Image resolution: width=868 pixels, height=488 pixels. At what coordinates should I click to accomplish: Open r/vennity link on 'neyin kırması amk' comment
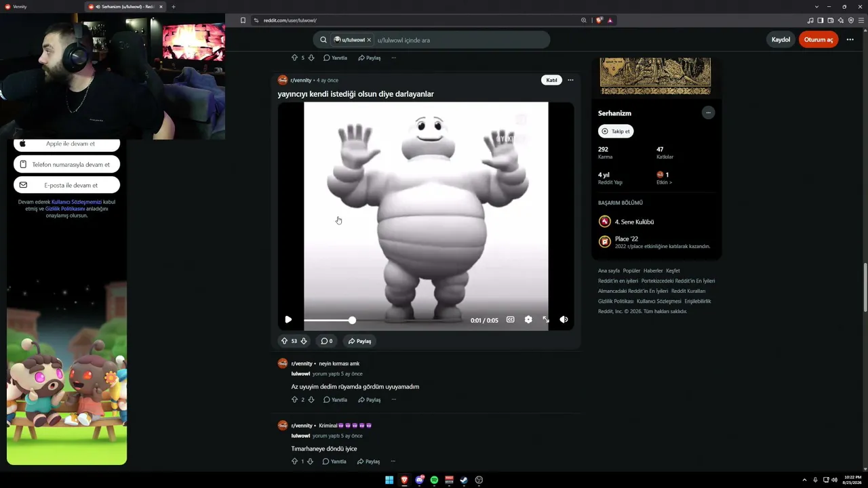click(302, 363)
